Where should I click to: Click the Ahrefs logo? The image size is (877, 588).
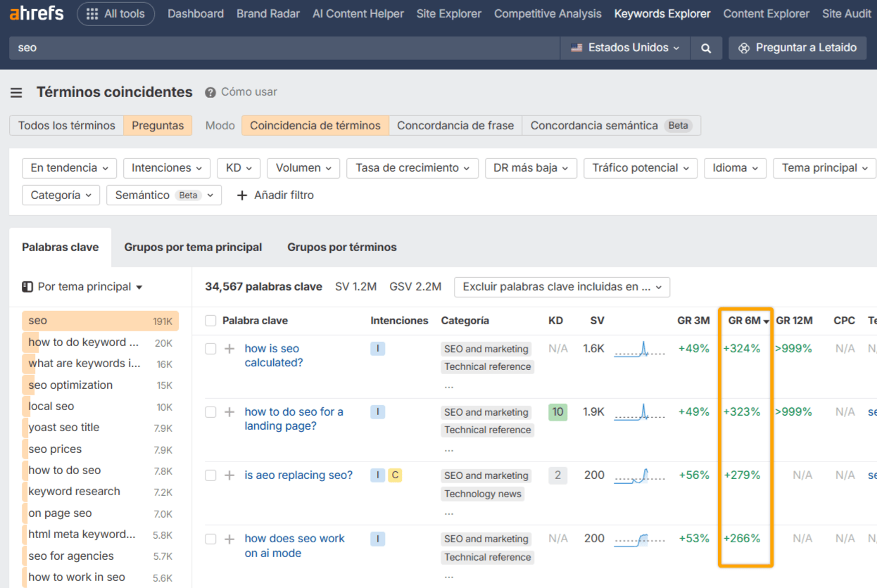pyautogui.click(x=37, y=13)
